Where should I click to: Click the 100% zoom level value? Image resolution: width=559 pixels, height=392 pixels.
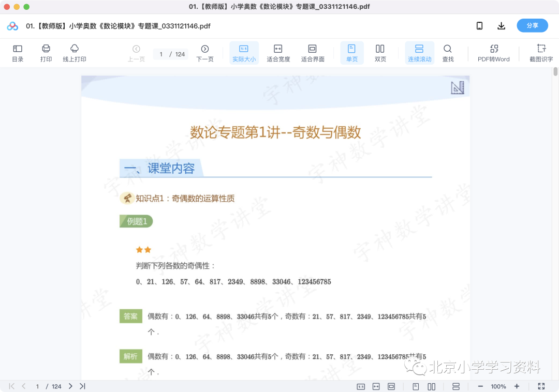click(498, 387)
